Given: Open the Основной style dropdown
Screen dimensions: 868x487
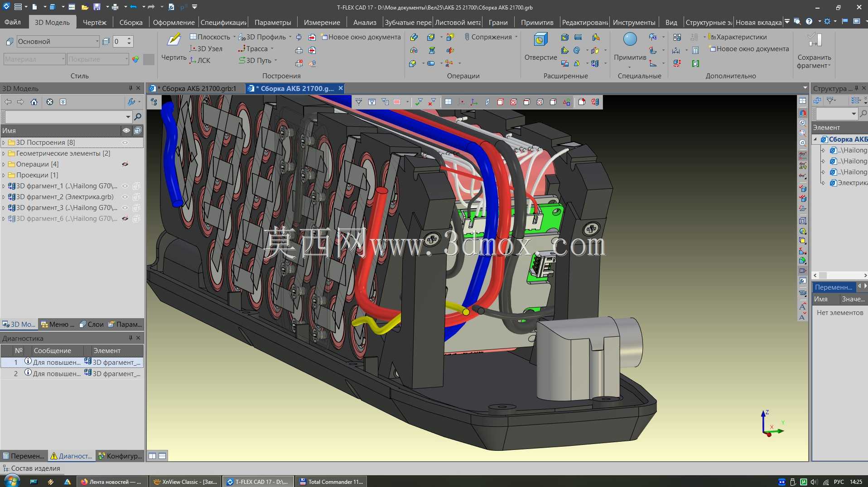Looking at the screenshot, I should pyautogui.click(x=58, y=42).
